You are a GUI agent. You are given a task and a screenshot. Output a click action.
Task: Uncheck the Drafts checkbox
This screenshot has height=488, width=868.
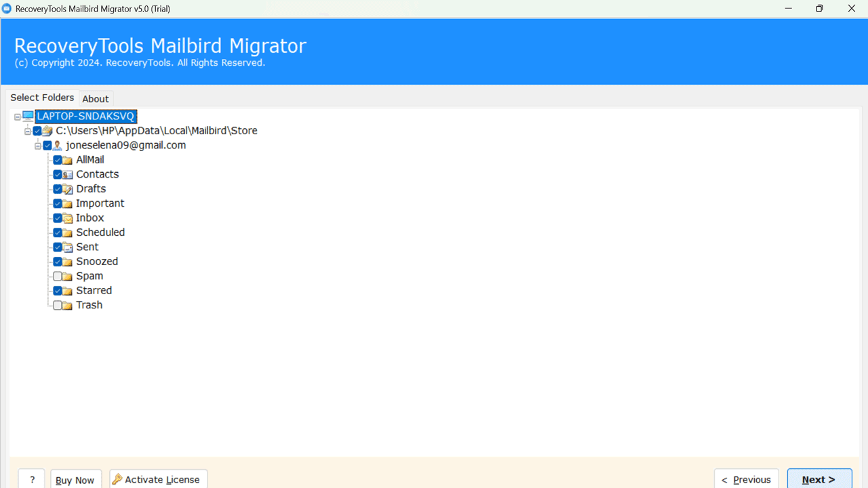(x=58, y=189)
